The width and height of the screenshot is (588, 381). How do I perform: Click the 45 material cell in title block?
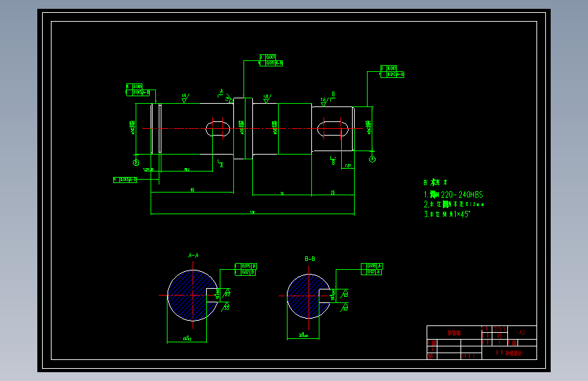tap(499, 336)
